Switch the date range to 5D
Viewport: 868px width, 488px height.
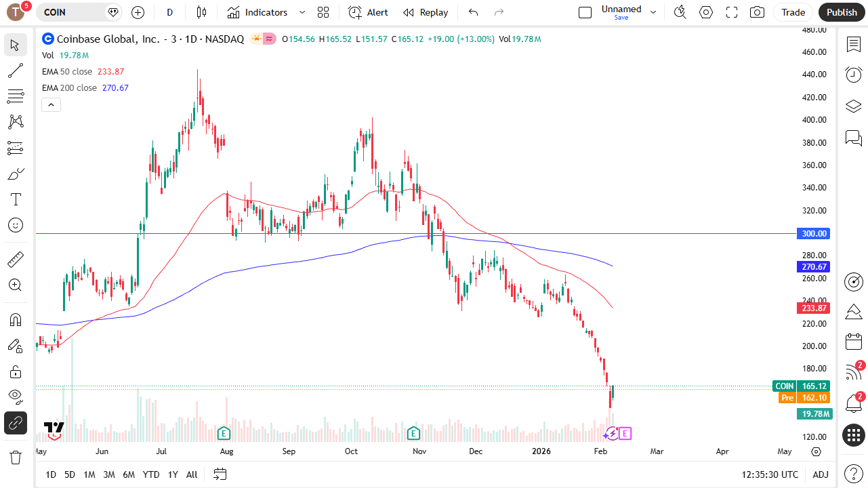point(70,474)
